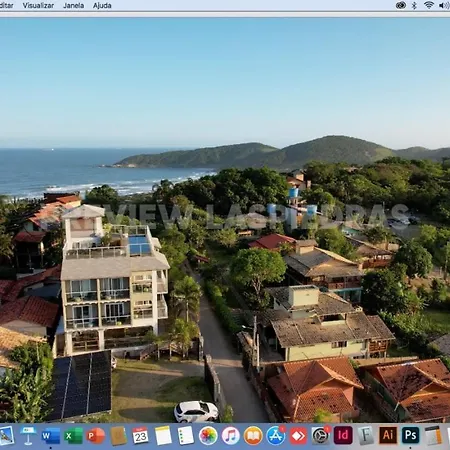
Task: Click the Creative Cloud menu bar icon
Action: point(401,5)
